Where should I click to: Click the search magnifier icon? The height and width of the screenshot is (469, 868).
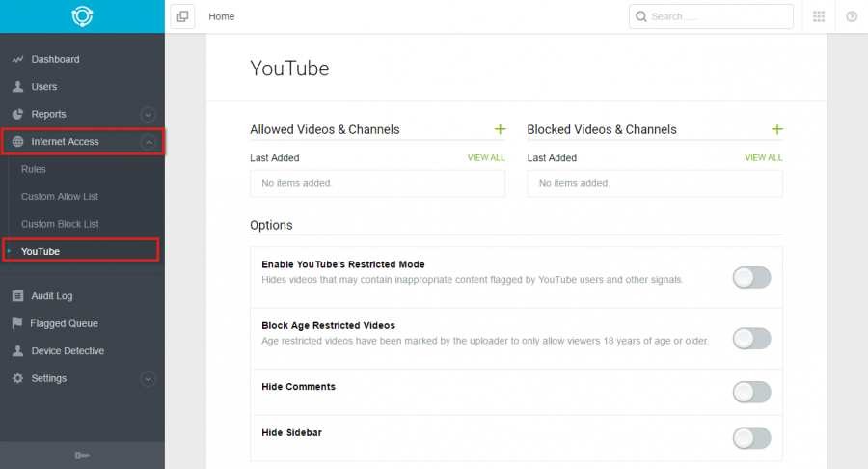pos(641,16)
